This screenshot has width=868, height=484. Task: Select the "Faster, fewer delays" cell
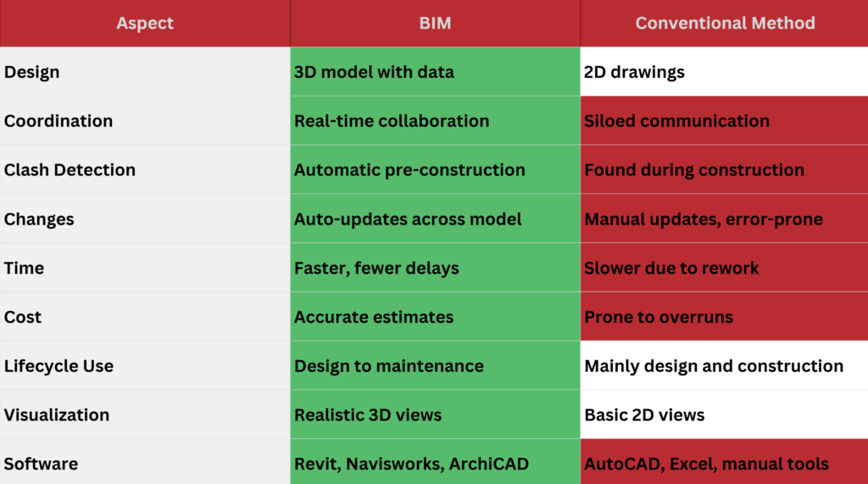tap(376, 269)
